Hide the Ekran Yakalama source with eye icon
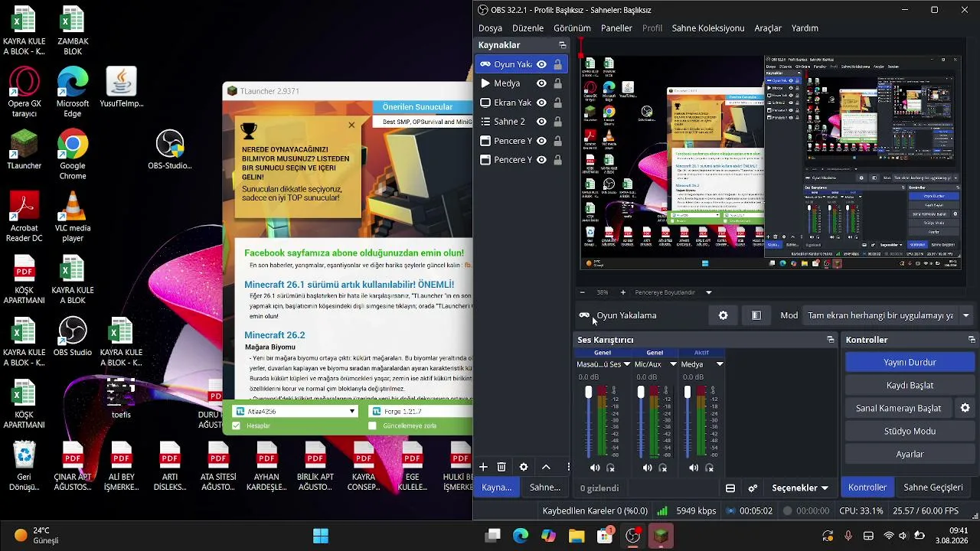 pyautogui.click(x=541, y=103)
